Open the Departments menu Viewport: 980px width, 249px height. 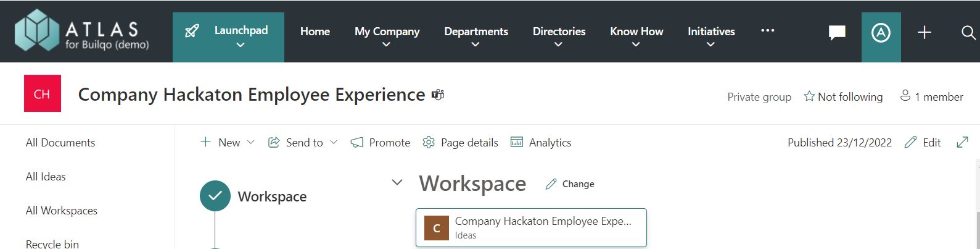476,37
